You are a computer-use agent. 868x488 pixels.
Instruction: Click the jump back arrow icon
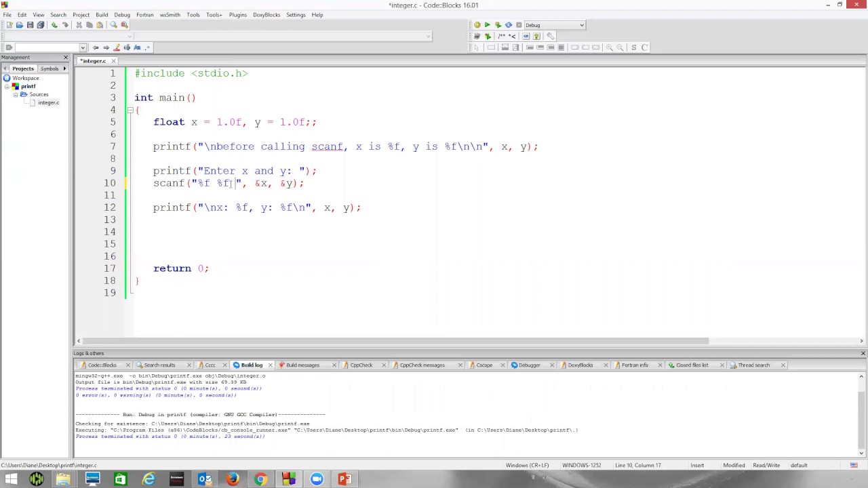pos(96,47)
